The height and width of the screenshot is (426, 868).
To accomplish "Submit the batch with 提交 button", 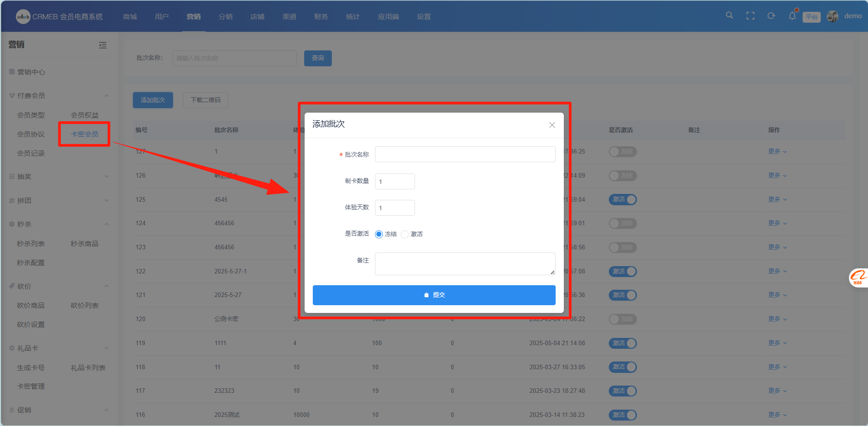I will [434, 295].
